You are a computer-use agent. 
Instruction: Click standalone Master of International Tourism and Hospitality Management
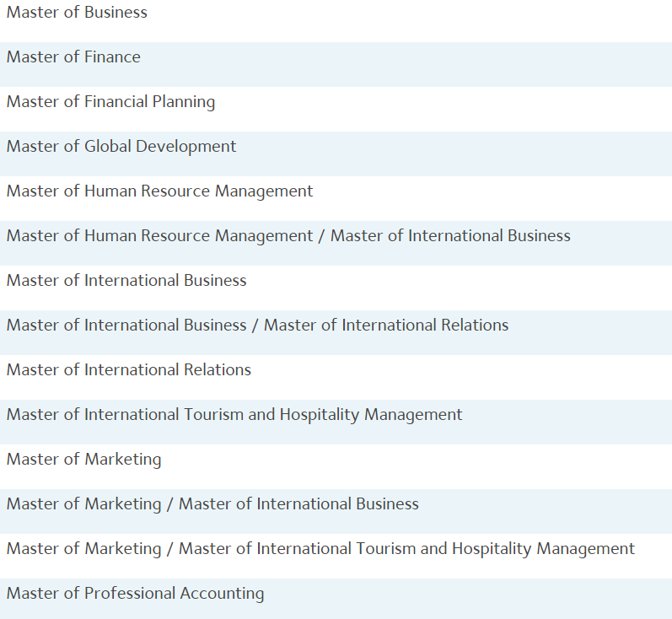[234, 415]
